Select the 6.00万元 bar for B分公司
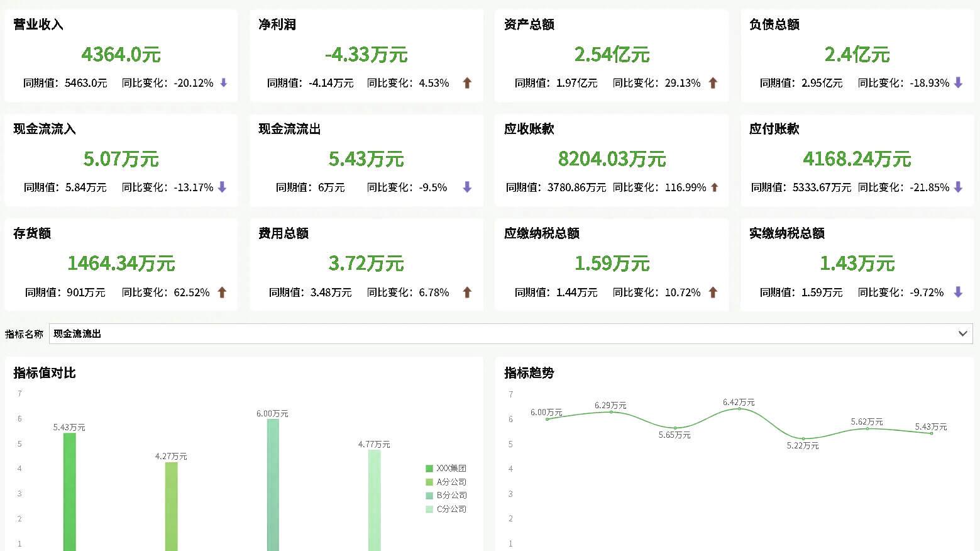This screenshot has height=551, width=980. [x=272, y=484]
